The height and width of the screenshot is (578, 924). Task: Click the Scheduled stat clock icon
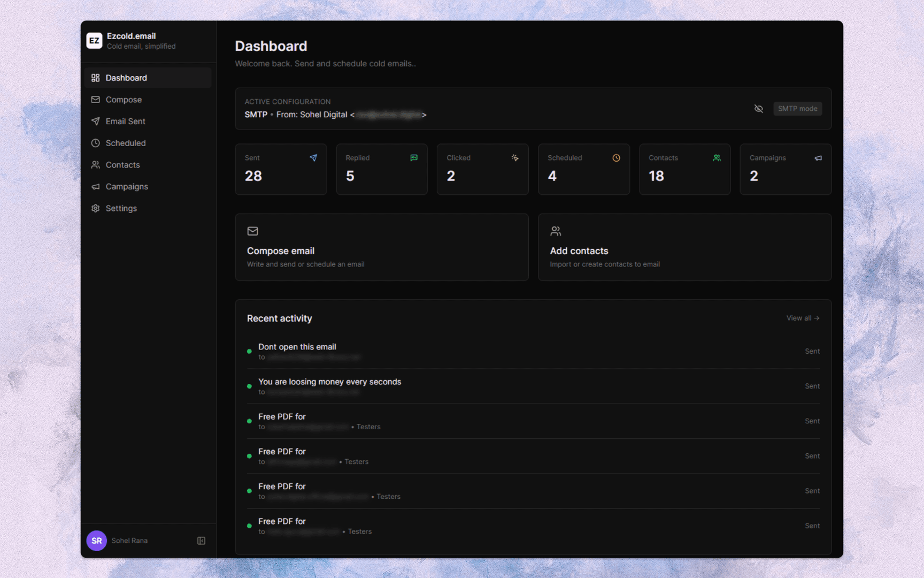[616, 158]
